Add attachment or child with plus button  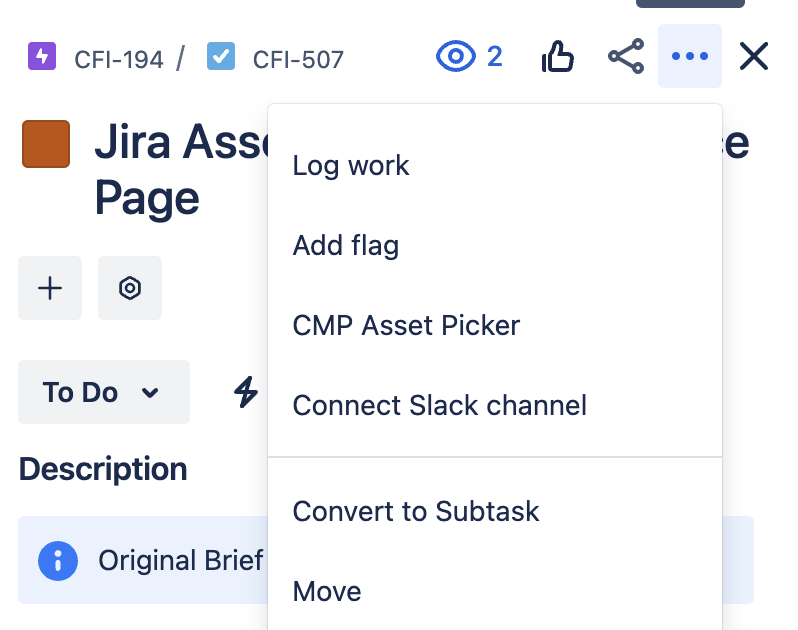(x=50, y=288)
